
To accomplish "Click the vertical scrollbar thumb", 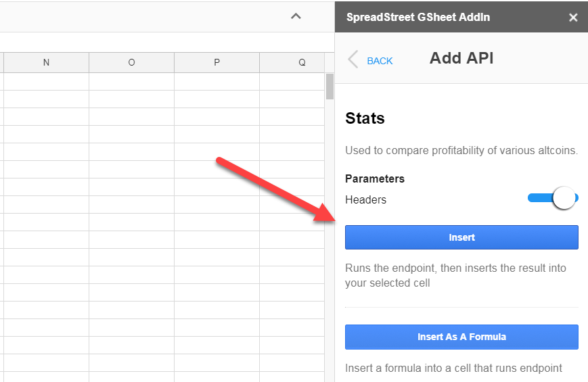I will point(330,86).
